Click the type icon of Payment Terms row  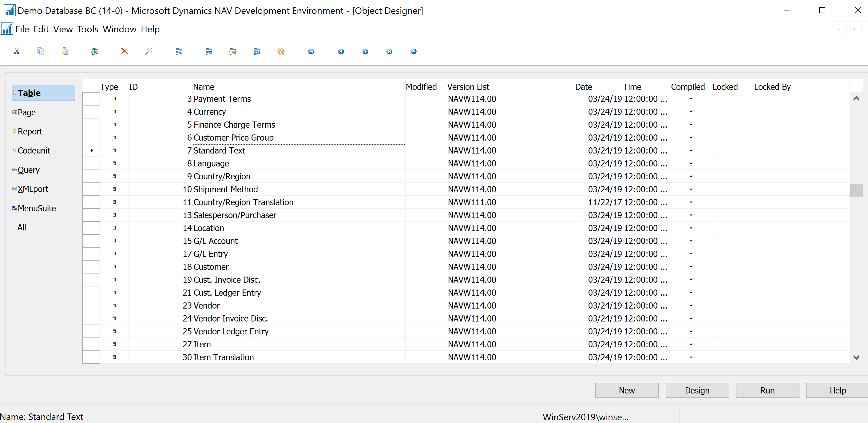point(114,99)
